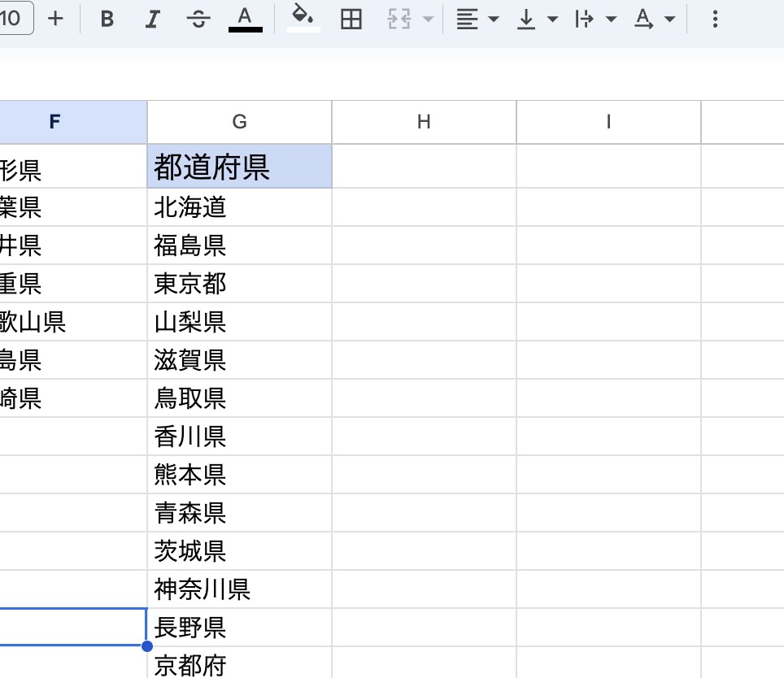This screenshot has height=678, width=784.
Task: Open the borders tool
Action: coord(351,20)
